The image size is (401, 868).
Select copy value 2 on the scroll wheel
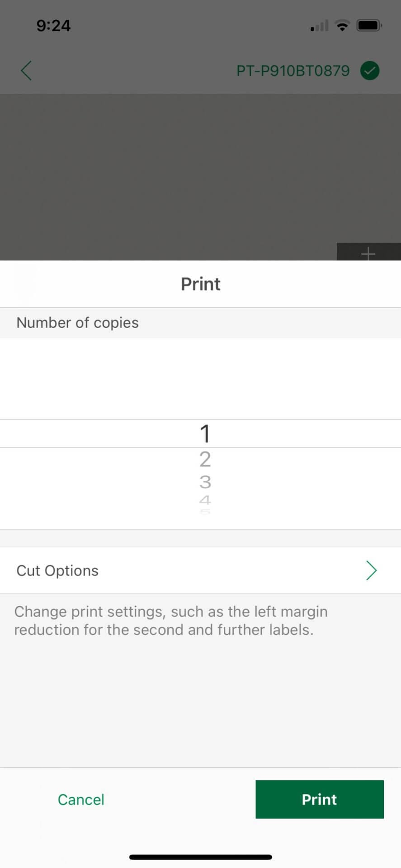[x=205, y=459]
